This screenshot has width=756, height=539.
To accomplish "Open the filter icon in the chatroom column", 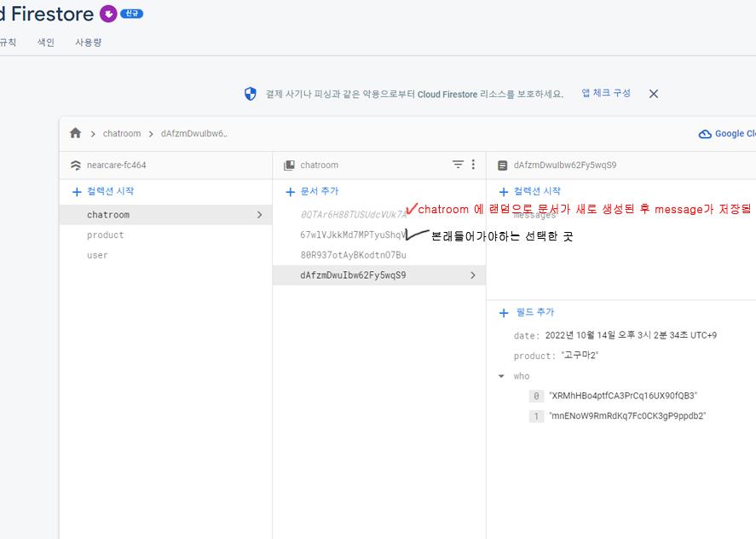I will pyautogui.click(x=458, y=165).
